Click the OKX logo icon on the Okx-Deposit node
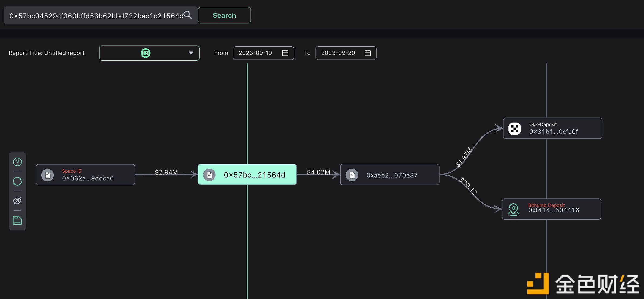 pyautogui.click(x=515, y=128)
